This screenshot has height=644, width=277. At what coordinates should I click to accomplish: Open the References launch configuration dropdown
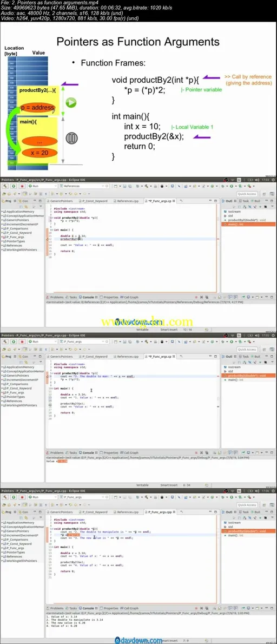point(83,186)
